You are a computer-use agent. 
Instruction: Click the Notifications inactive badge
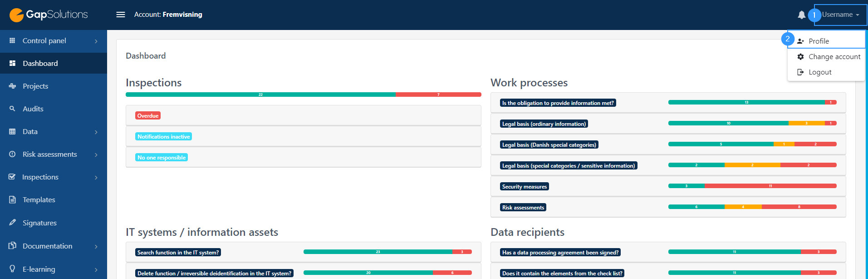pos(164,136)
